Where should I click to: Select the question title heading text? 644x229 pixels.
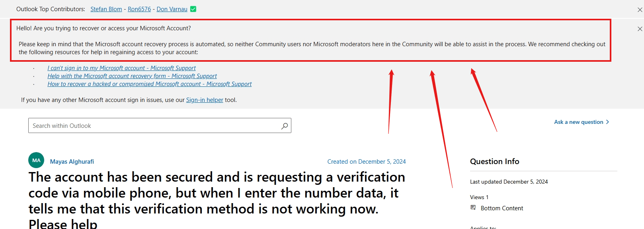217,200
